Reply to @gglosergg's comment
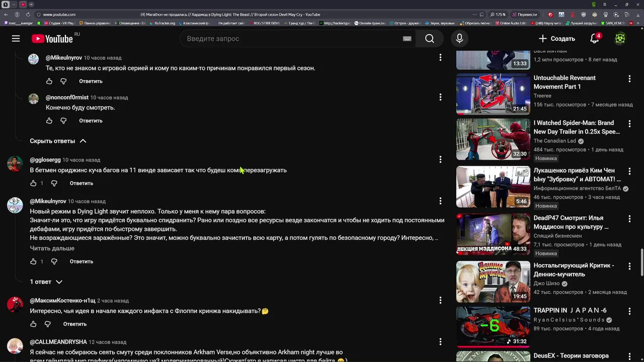 [82, 183]
